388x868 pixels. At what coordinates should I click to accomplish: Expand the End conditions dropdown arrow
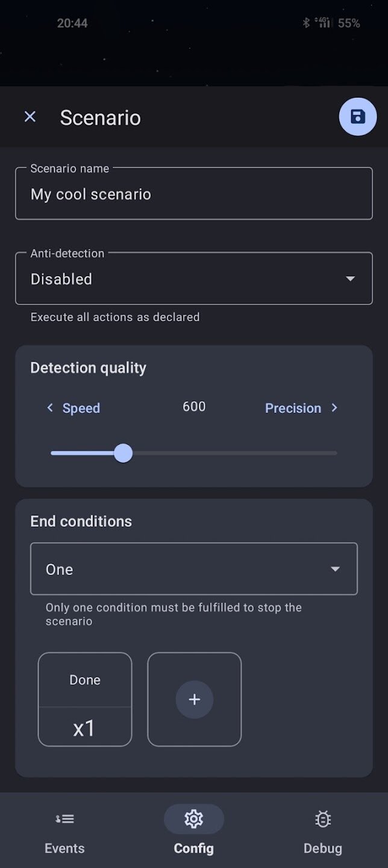(336, 569)
